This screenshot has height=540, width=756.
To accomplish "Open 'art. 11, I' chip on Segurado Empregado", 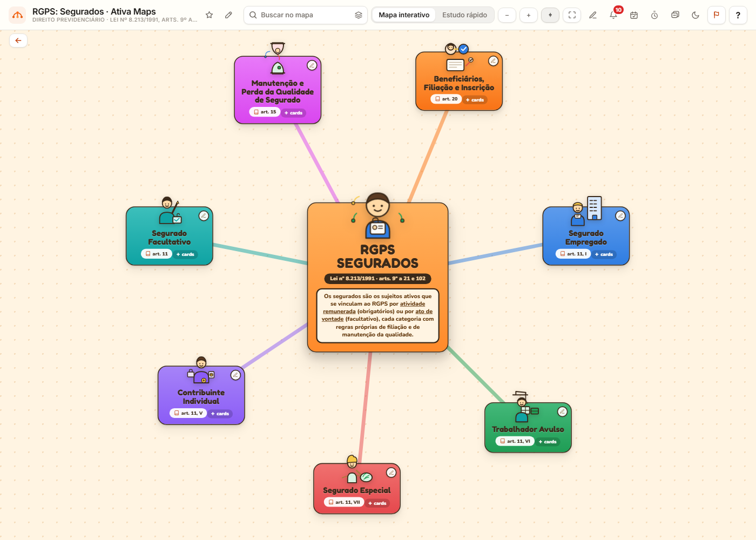I will point(573,254).
